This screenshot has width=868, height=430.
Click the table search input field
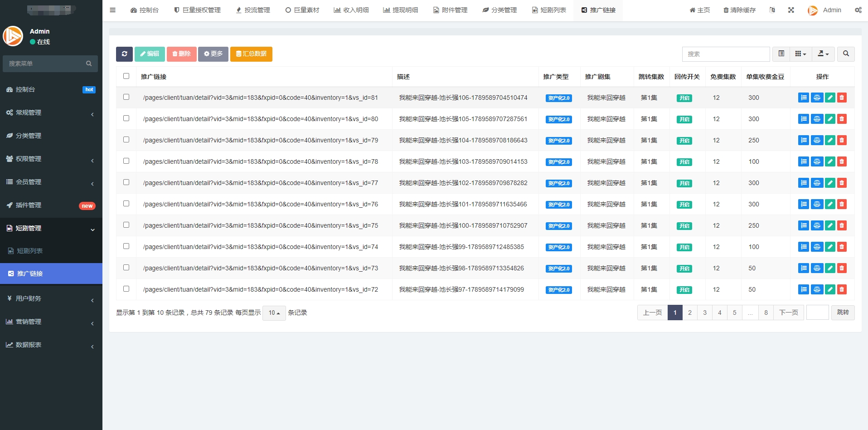pos(726,54)
